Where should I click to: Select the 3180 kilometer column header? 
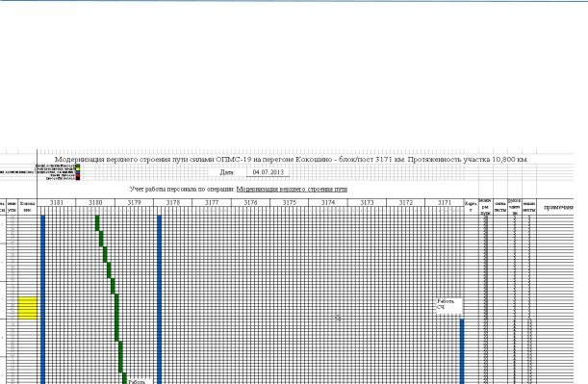pyautogui.click(x=95, y=202)
